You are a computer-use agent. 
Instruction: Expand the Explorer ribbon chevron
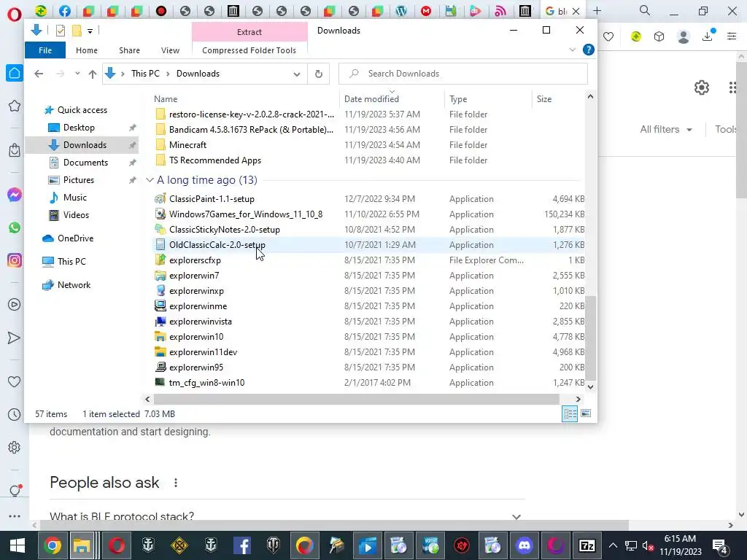click(x=572, y=50)
